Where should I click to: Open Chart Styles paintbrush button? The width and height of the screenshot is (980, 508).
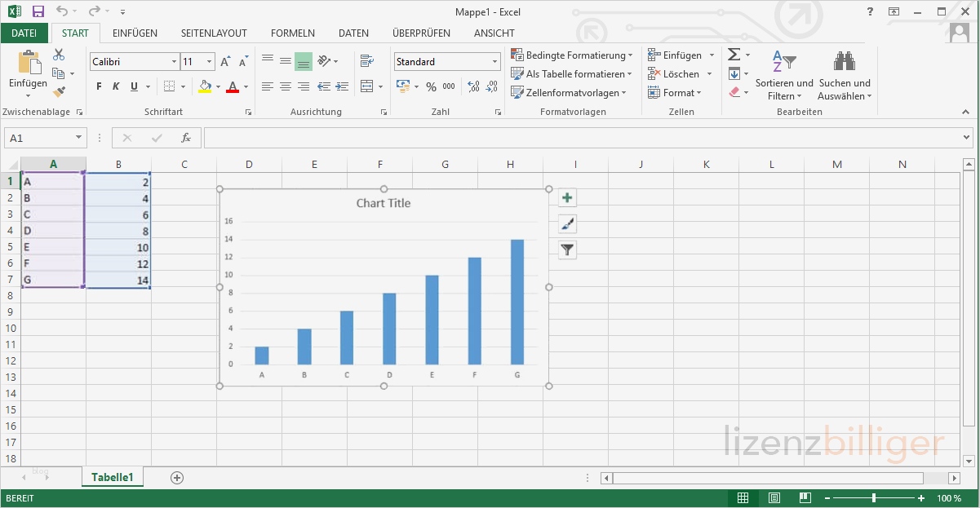point(567,224)
